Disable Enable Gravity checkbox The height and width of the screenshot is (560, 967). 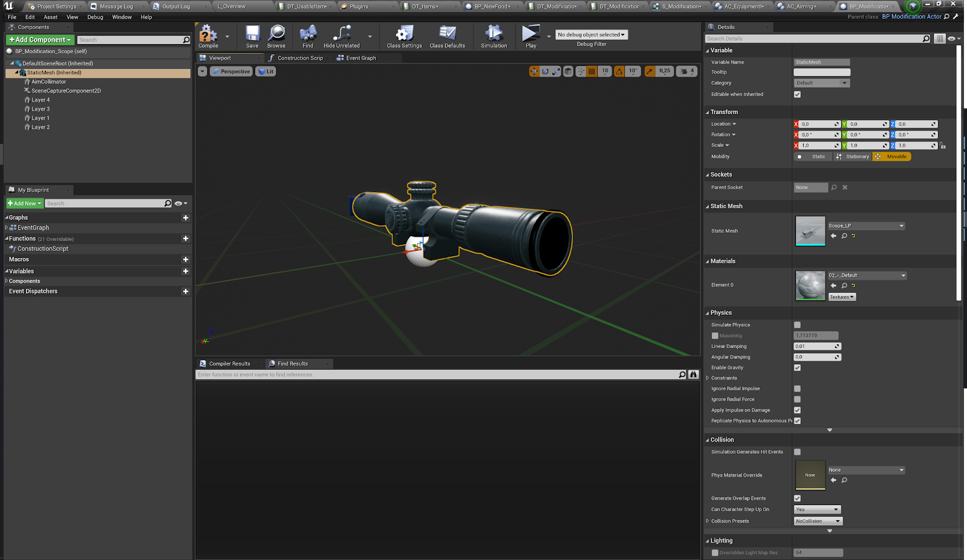pos(797,368)
